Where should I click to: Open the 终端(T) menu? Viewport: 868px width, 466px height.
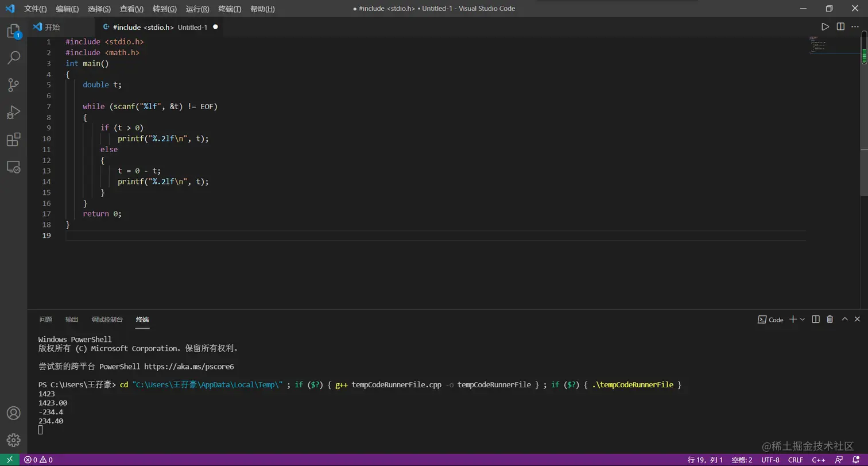tap(230, 9)
